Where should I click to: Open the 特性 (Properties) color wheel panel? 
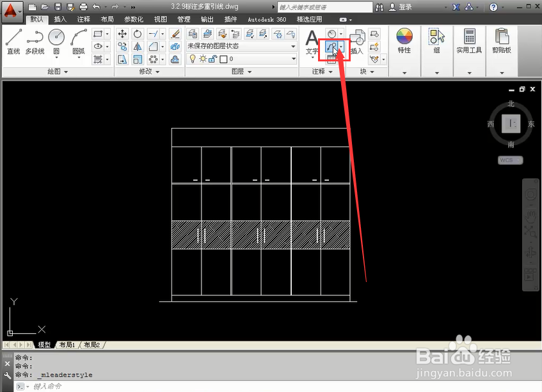(404, 41)
